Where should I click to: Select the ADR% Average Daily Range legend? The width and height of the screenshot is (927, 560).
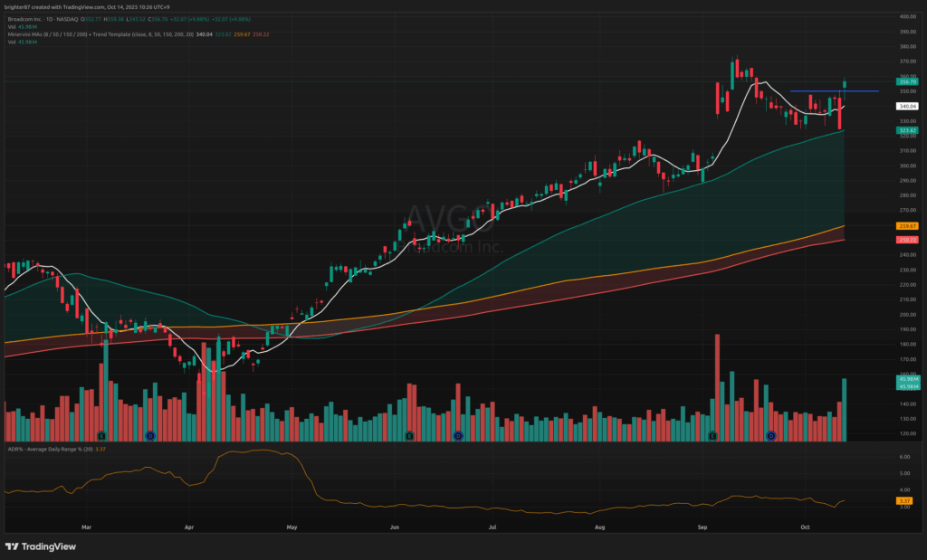click(x=54, y=449)
